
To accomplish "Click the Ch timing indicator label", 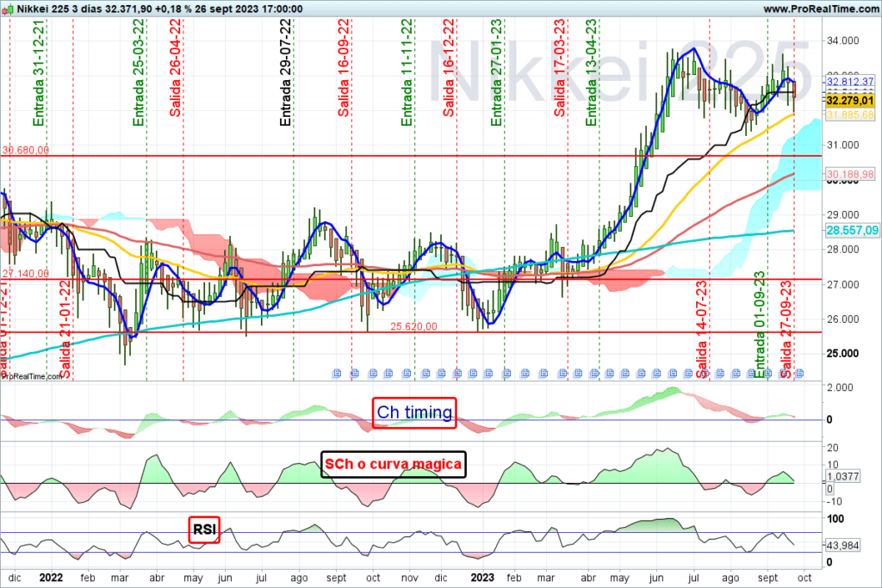I will tap(414, 412).
